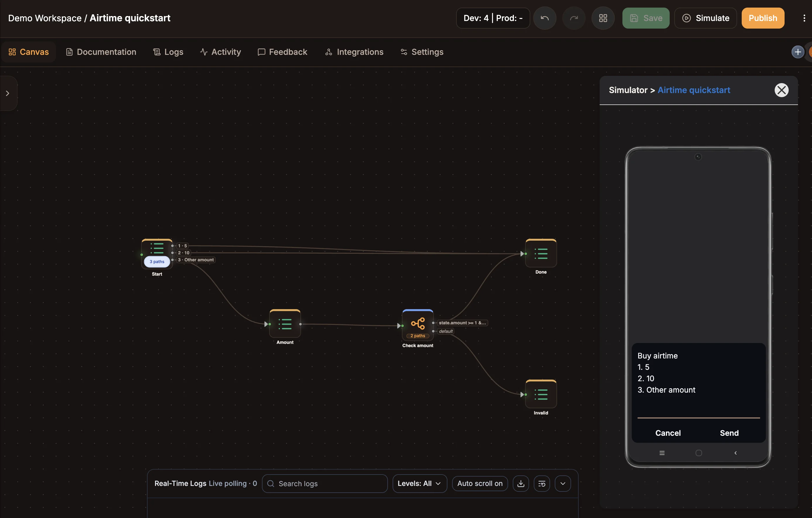
Task: Click the 'Airtime quickstart' title in header
Action: [x=130, y=18]
